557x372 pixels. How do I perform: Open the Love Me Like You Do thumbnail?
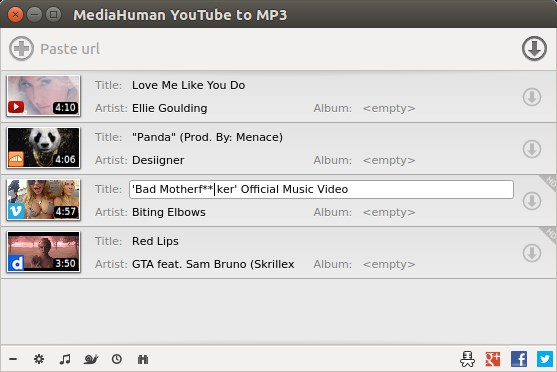(43, 96)
